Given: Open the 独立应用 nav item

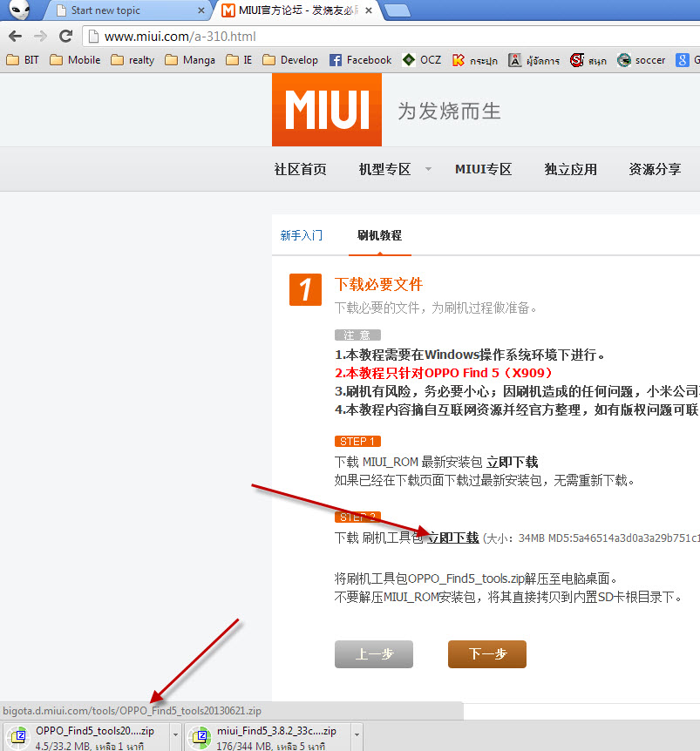Looking at the screenshot, I should [x=570, y=169].
